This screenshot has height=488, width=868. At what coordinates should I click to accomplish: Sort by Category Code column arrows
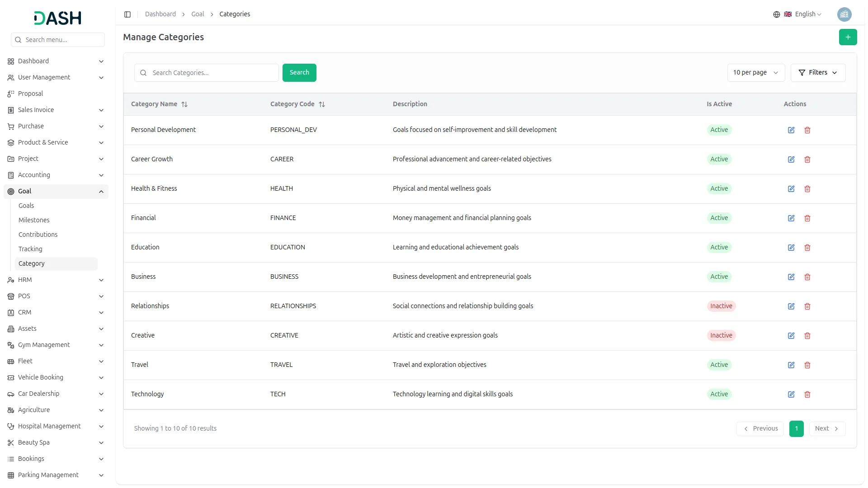[x=322, y=104]
